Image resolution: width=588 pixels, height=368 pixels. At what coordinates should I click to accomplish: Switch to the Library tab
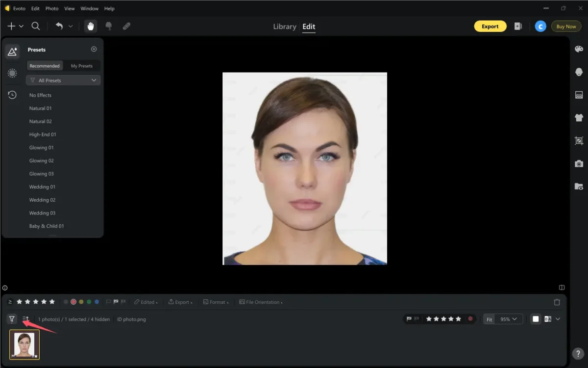(x=285, y=26)
